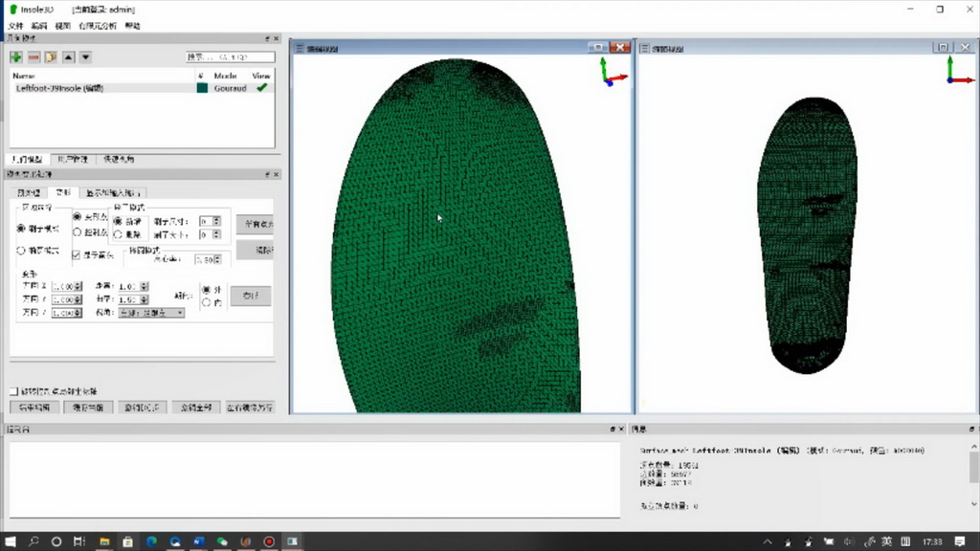Click the green plus icon to add a model

pos(15,57)
